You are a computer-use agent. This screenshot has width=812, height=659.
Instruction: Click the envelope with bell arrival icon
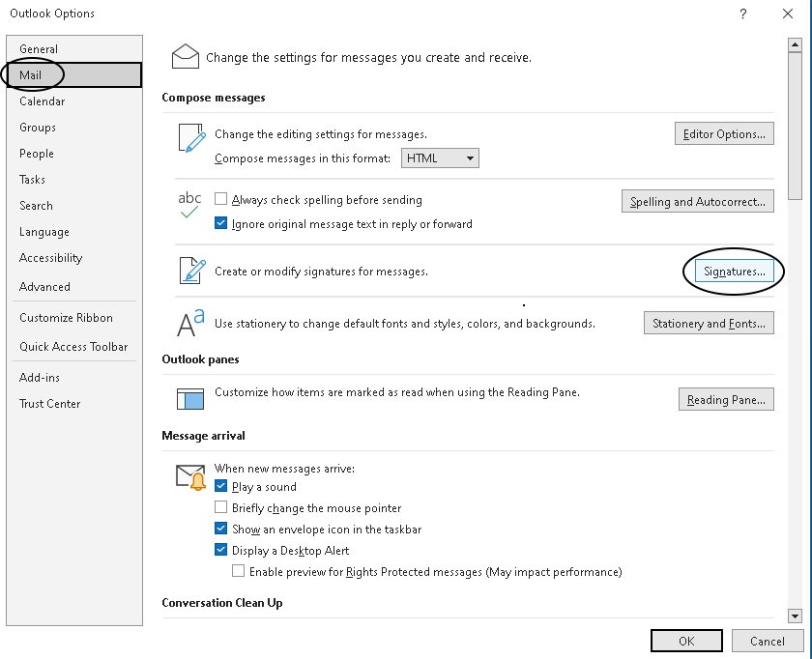190,477
